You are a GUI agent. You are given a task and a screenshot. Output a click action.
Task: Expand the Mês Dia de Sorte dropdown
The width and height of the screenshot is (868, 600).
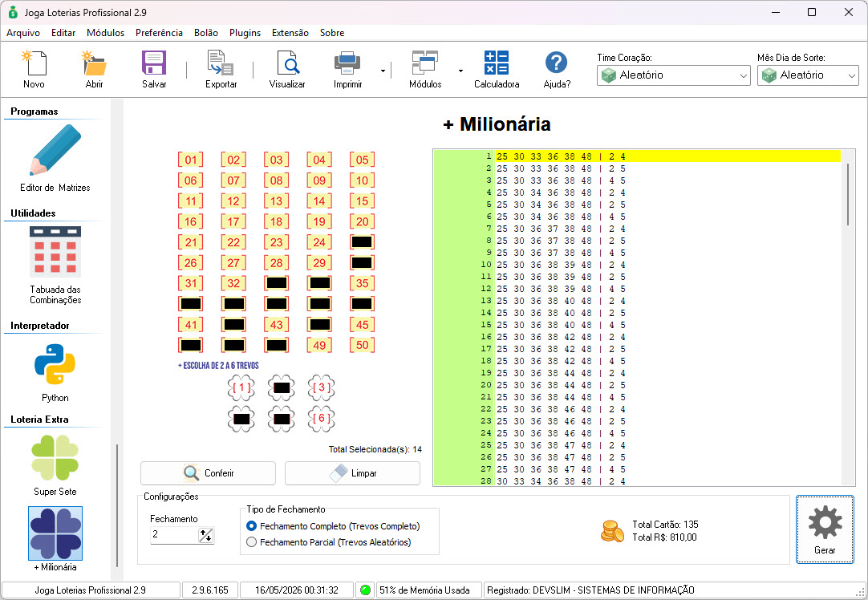(851, 76)
